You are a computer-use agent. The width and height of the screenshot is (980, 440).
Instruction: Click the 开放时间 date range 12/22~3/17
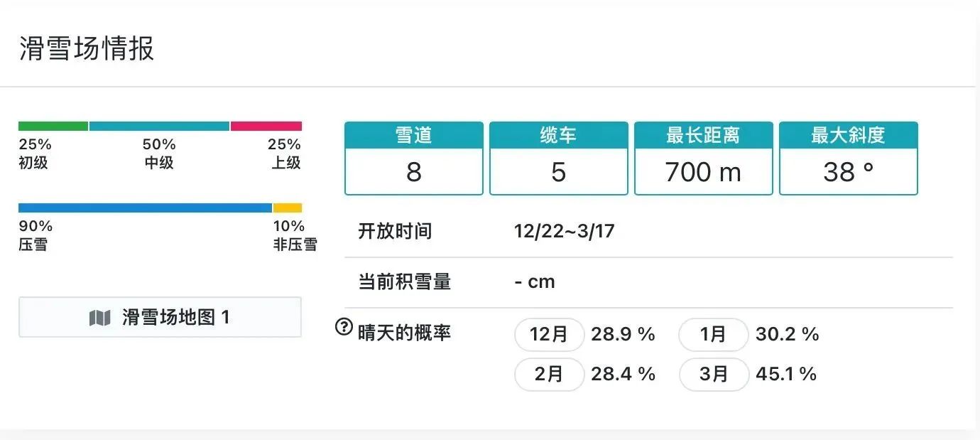tap(564, 231)
